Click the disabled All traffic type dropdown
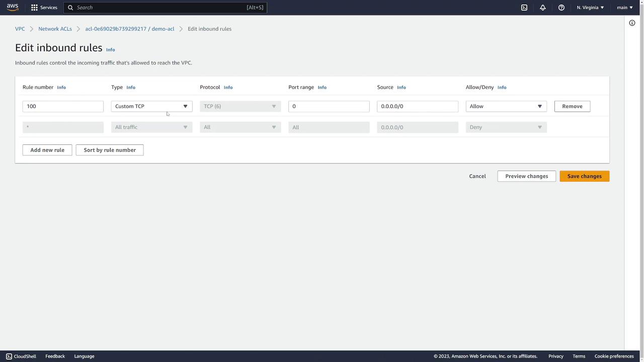This screenshot has height=362, width=644. coord(151,127)
